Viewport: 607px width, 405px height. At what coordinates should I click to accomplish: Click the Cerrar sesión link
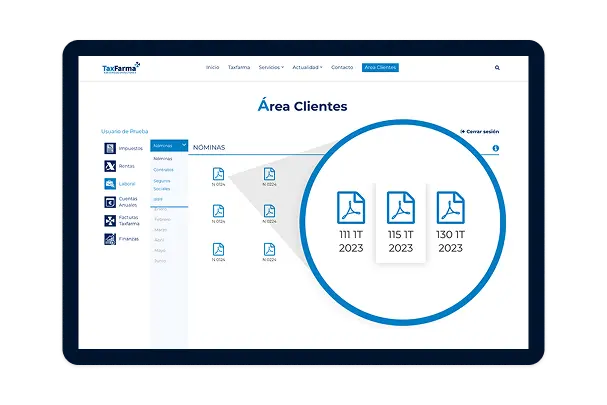[x=479, y=132]
